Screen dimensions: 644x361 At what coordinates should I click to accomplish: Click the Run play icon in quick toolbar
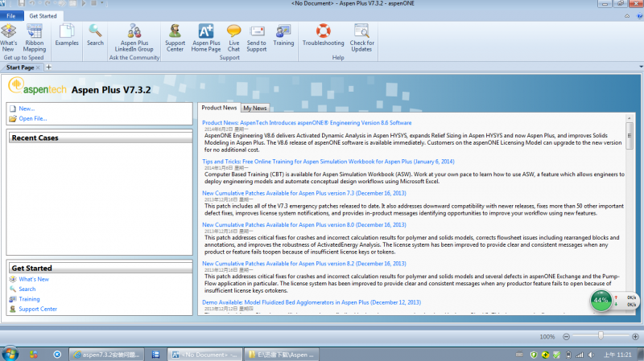(84, 3)
